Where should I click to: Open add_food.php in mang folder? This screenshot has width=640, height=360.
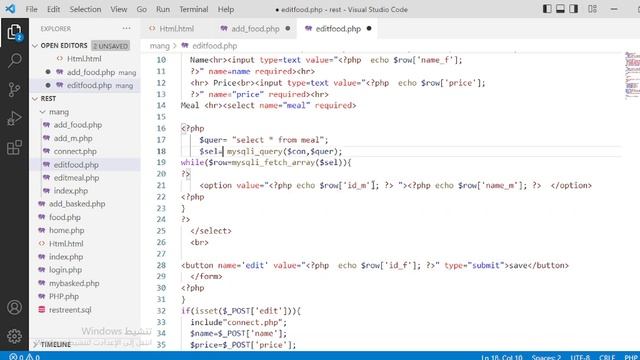coord(78,125)
